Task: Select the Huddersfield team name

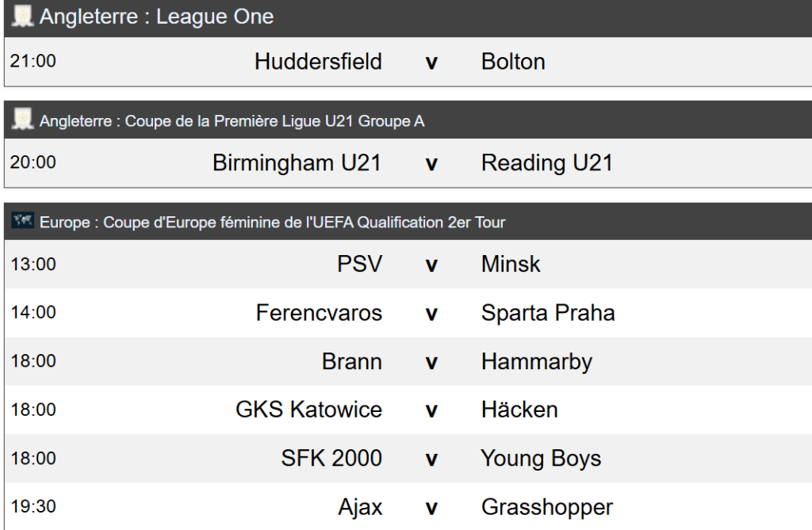Action: coord(318,62)
